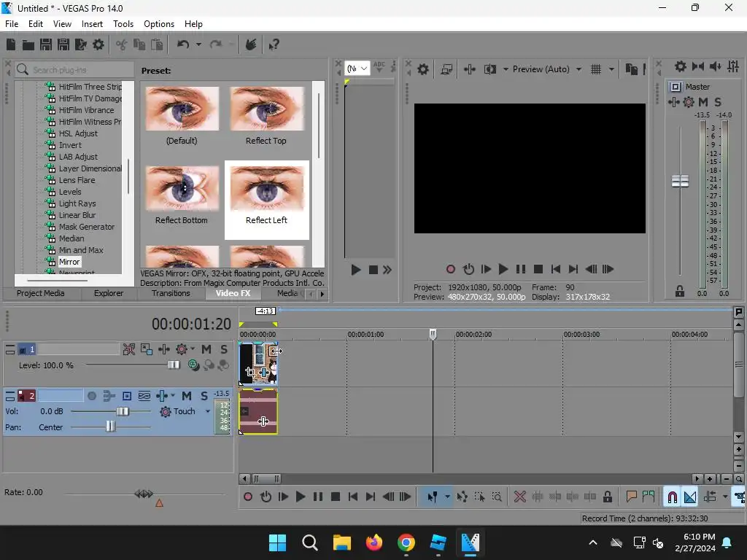Create a new project with toolbar icon
This screenshot has height=560, width=747.
[x=11, y=44]
